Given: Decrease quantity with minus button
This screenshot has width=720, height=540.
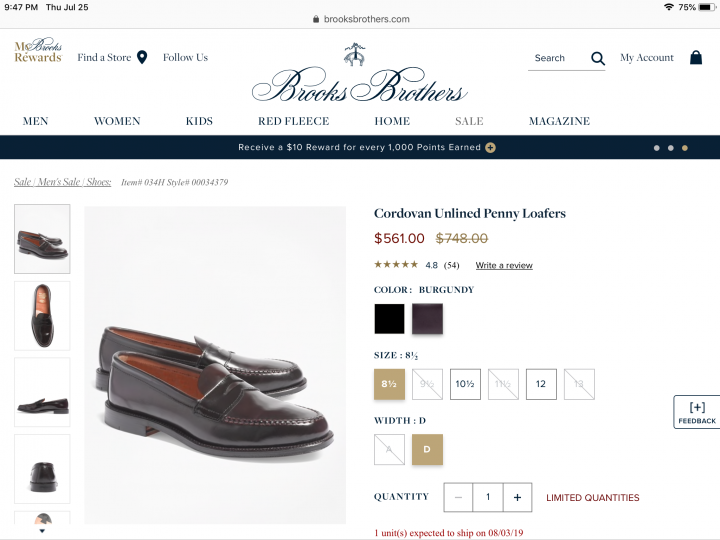Looking at the screenshot, I should click(x=458, y=497).
